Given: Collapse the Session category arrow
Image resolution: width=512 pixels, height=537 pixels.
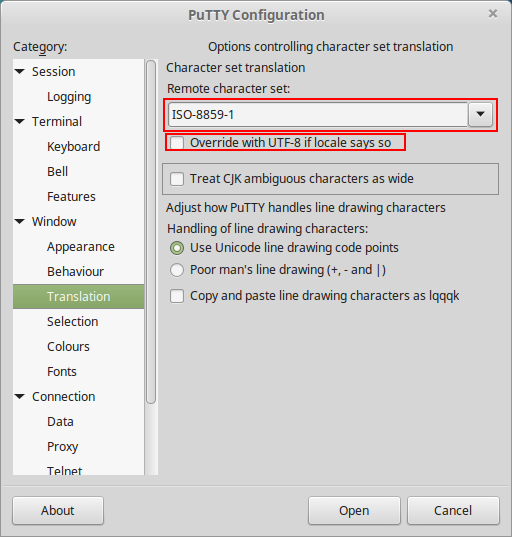Looking at the screenshot, I should pos(20,72).
